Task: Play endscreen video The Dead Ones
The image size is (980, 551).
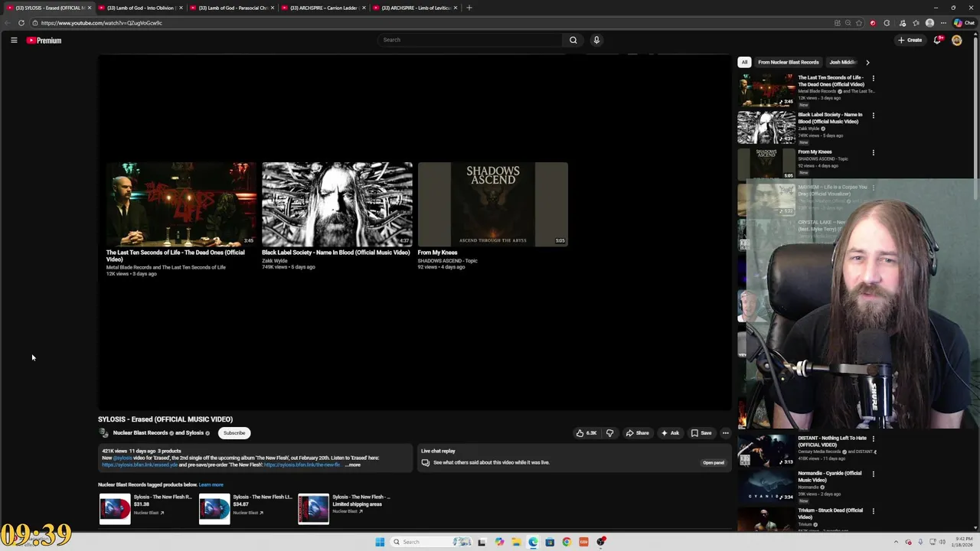Action: tap(181, 204)
